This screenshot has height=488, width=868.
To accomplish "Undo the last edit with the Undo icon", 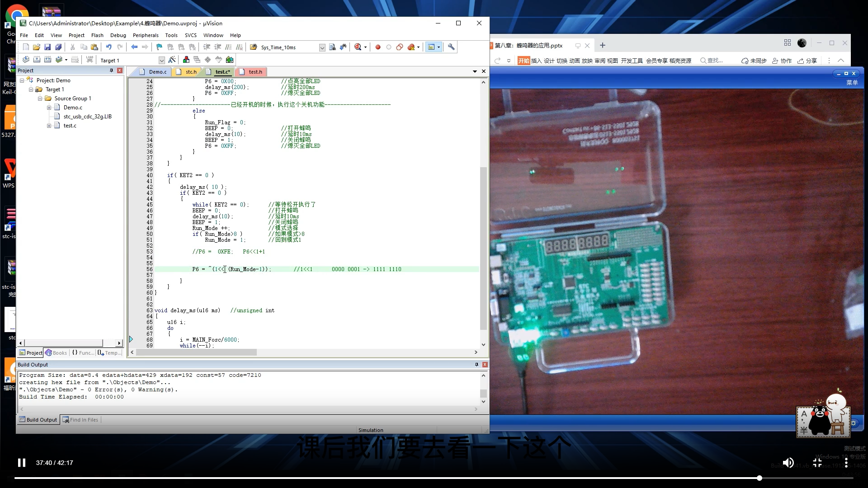I will (109, 47).
